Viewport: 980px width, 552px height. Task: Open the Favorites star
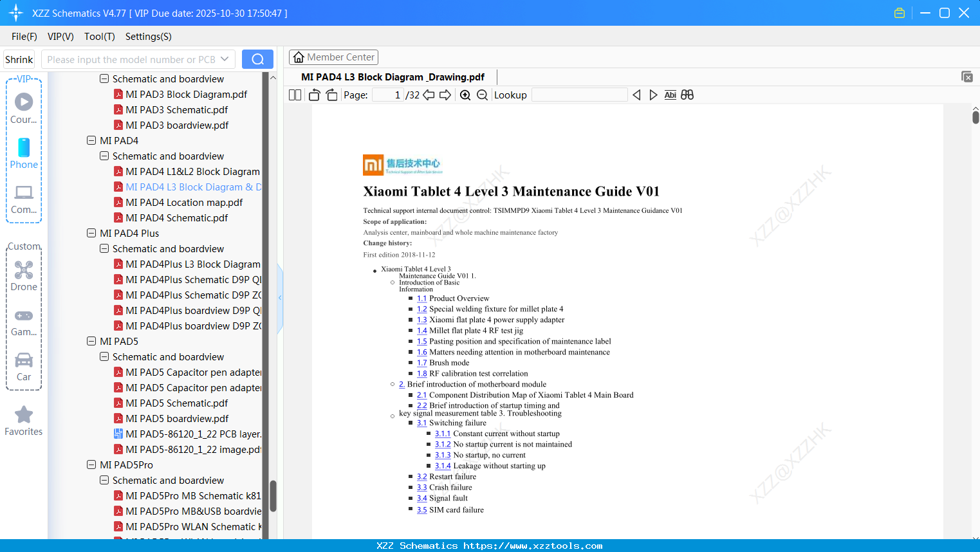click(24, 421)
